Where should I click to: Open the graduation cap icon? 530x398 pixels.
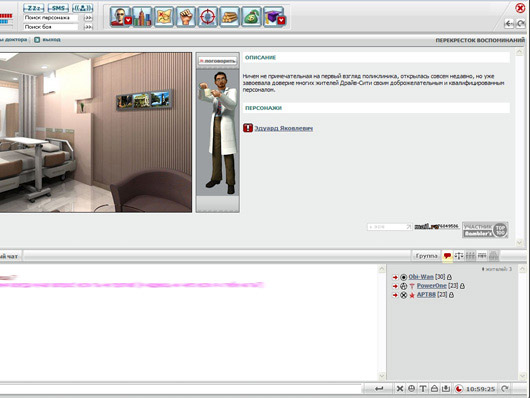coord(273,16)
